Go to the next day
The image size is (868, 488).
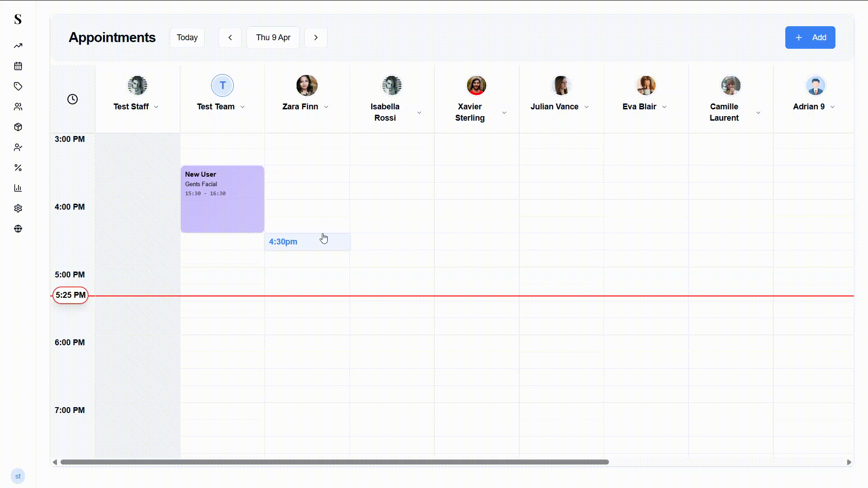(316, 38)
